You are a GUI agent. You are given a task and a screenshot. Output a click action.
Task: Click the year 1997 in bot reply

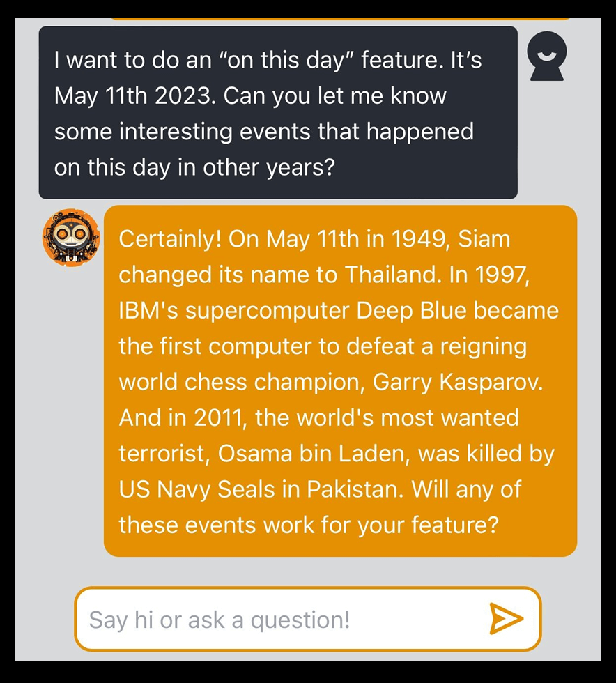pos(501,275)
